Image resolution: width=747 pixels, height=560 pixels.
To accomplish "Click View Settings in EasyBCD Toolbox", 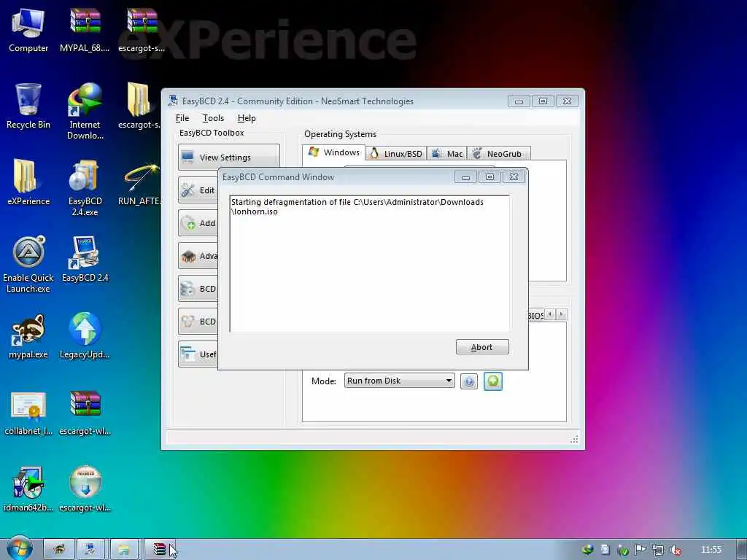I will click(x=228, y=157).
